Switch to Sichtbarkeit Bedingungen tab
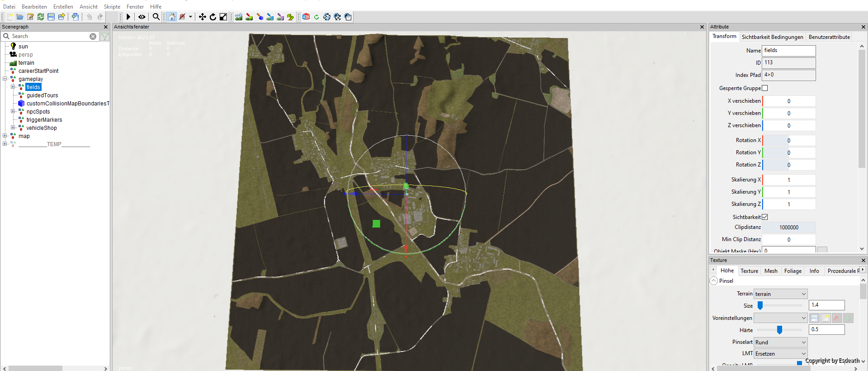 (772, 37)
